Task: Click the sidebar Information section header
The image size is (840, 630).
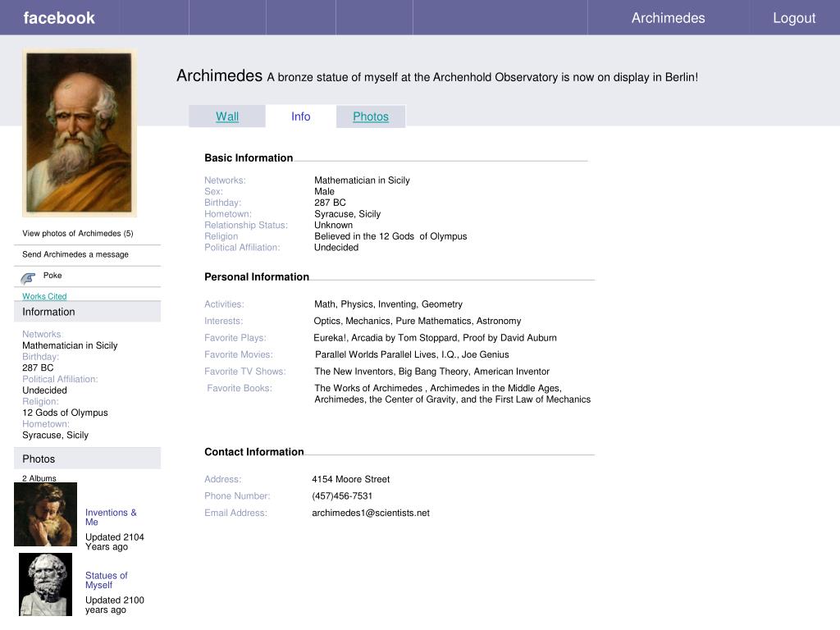Action: coord(87,311)
